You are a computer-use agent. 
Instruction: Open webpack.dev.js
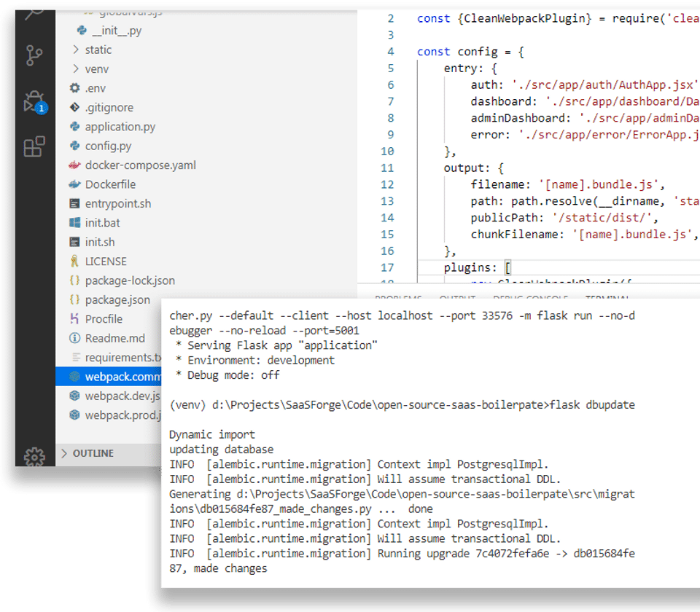point(122,396)
